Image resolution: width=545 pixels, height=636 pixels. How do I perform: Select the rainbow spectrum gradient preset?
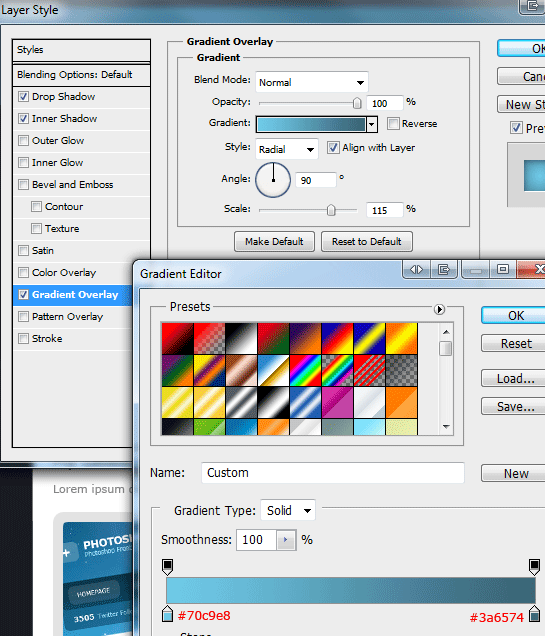305,371
